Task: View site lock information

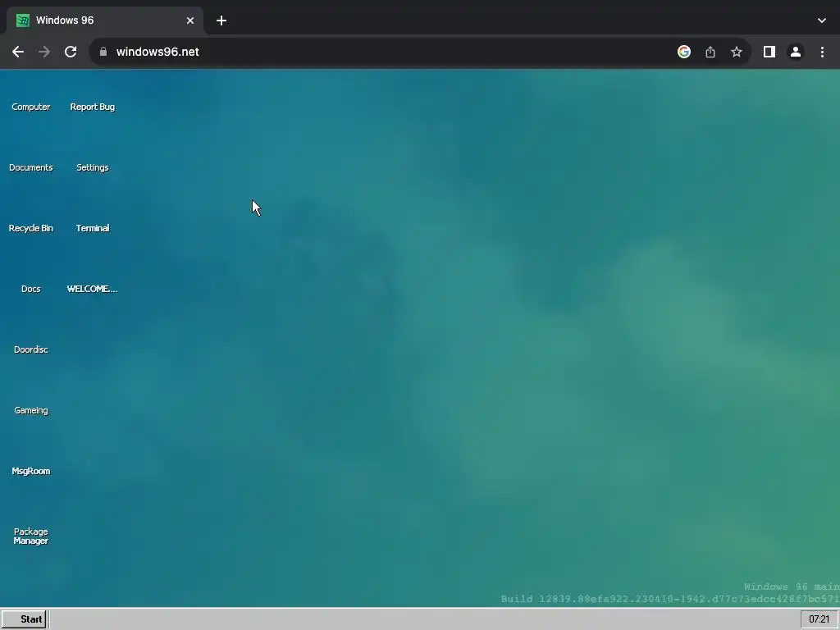Action: pos(103,52)
